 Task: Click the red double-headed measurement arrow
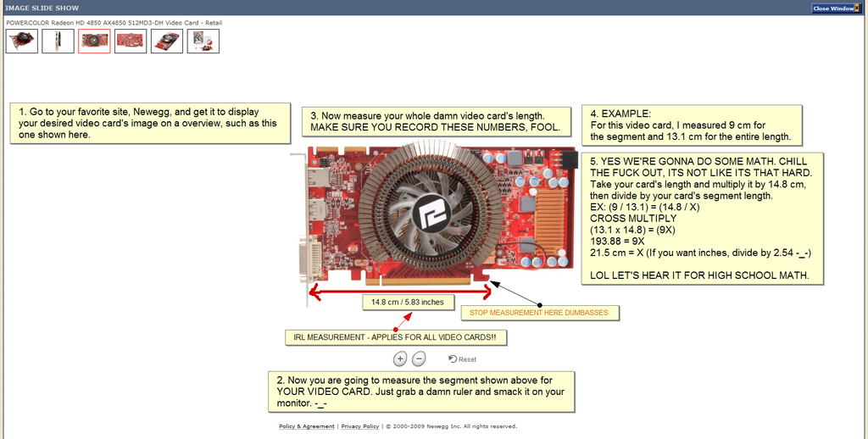click(x=400, y=292)
